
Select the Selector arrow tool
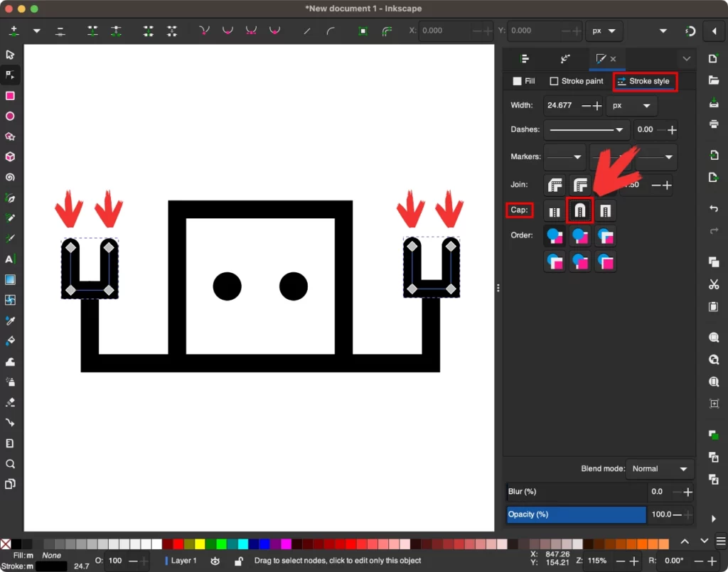pyautogui.click(x=10, y=55)
